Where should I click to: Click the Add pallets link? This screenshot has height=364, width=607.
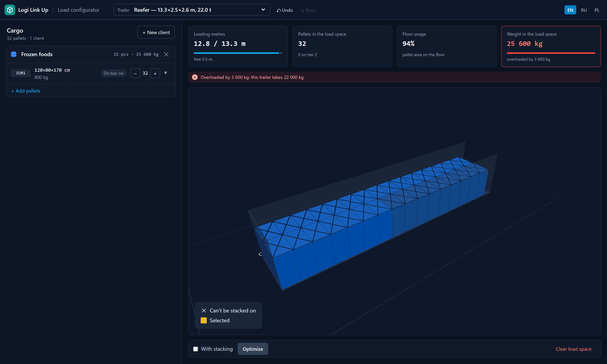(x=26, y=91)
